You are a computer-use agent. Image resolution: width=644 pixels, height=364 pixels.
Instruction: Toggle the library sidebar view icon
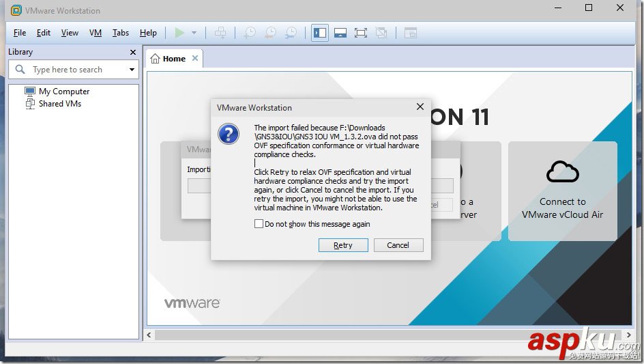point(319,33)
